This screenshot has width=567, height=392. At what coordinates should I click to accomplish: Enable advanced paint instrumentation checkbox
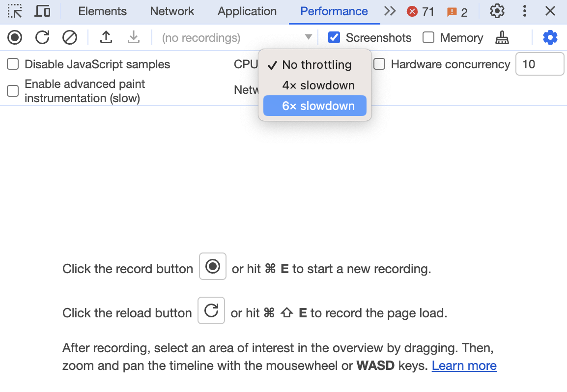(13, 91)
